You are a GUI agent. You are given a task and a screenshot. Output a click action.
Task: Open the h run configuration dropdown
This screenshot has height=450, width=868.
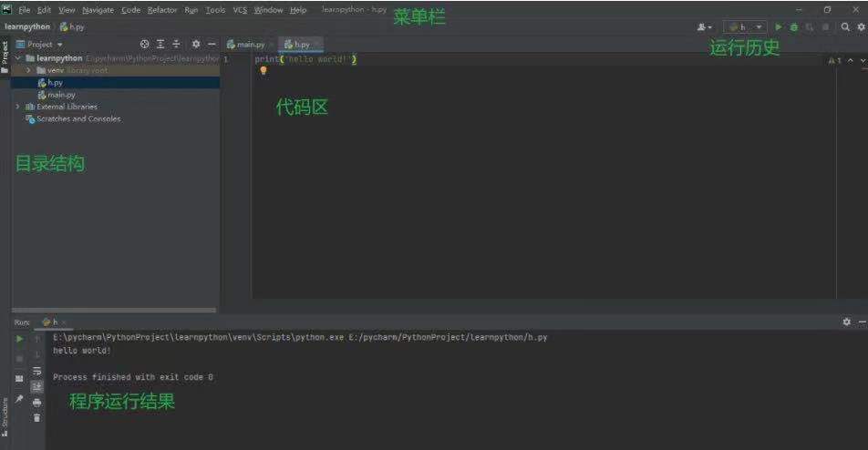(745, 27)
